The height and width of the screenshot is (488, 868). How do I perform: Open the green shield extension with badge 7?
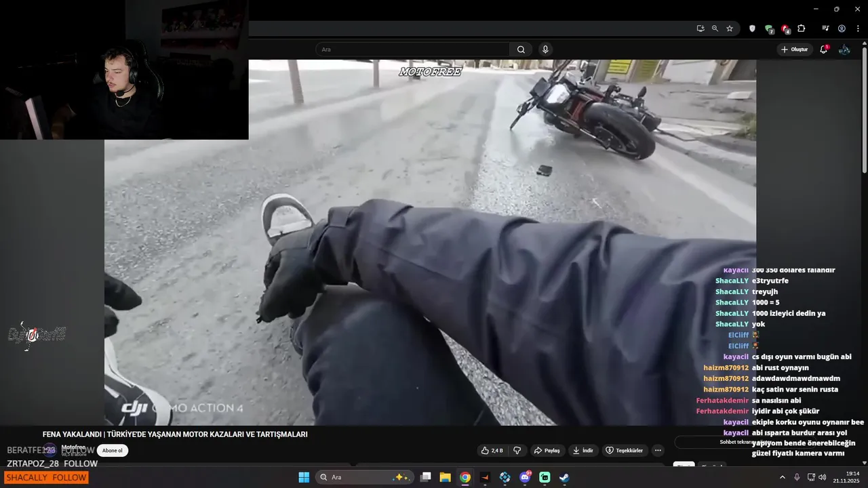click(769, 29)
